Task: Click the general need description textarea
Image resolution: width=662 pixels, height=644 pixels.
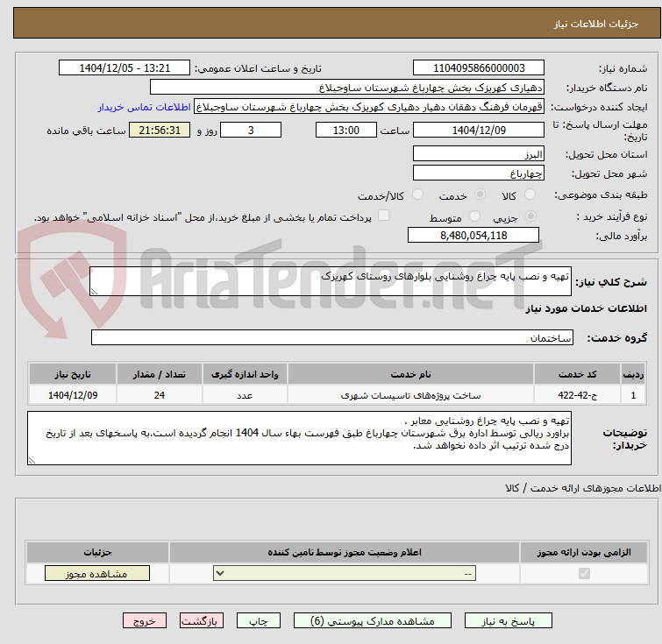Action: pos(331,281)
